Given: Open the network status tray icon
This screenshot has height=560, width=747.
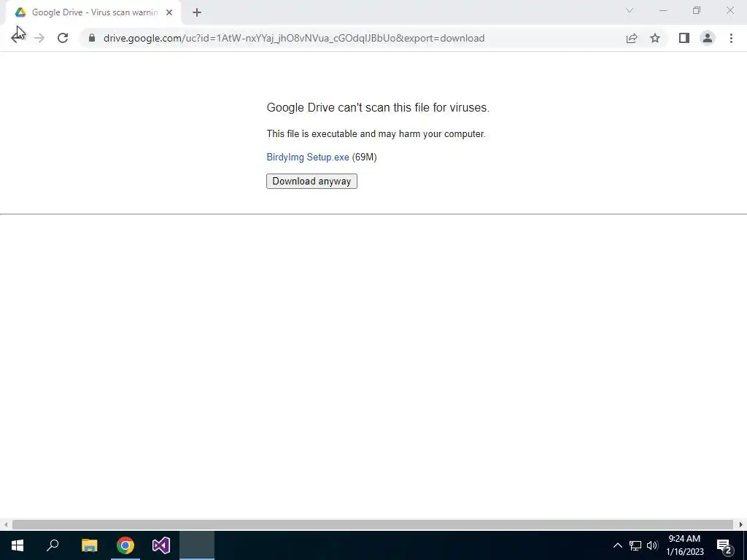Looking at the screenshot, I should pyautogui.click(x=635, y=545).
